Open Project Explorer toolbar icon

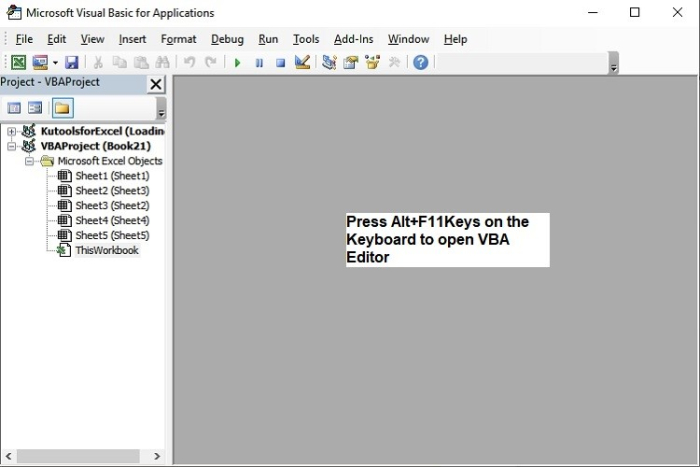pos(329,62)
